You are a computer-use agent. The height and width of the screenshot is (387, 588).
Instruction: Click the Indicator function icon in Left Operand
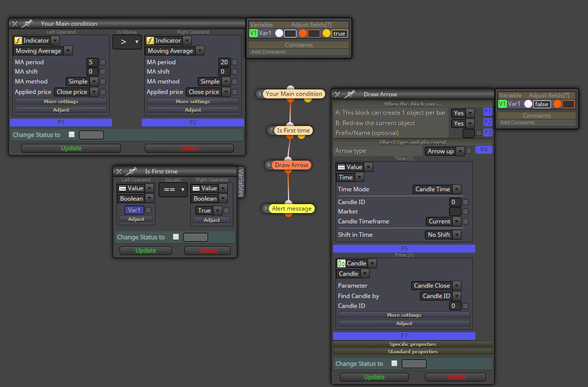pos(18,41)
